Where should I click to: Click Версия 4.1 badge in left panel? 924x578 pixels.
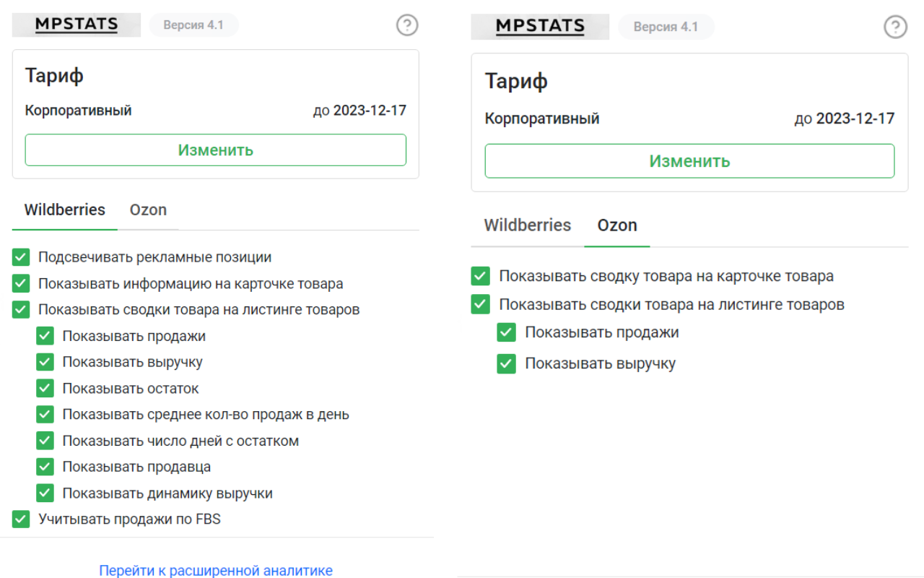click(x=193, y=25)
